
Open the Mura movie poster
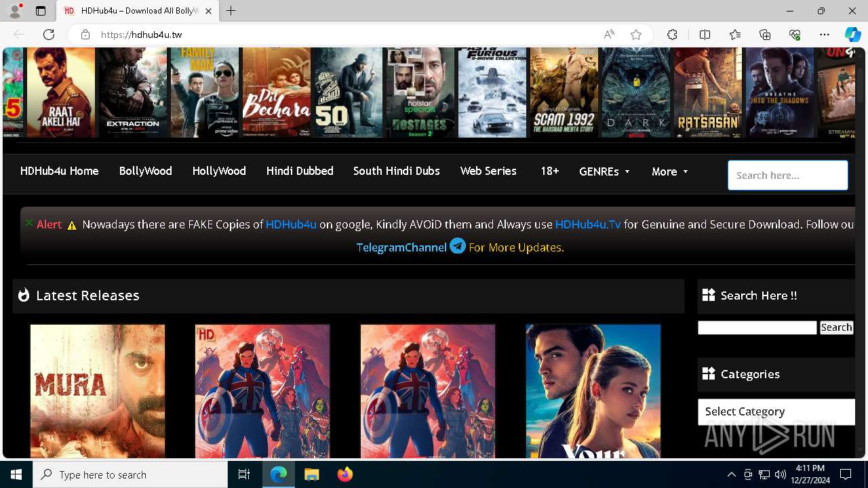point(98,391)
